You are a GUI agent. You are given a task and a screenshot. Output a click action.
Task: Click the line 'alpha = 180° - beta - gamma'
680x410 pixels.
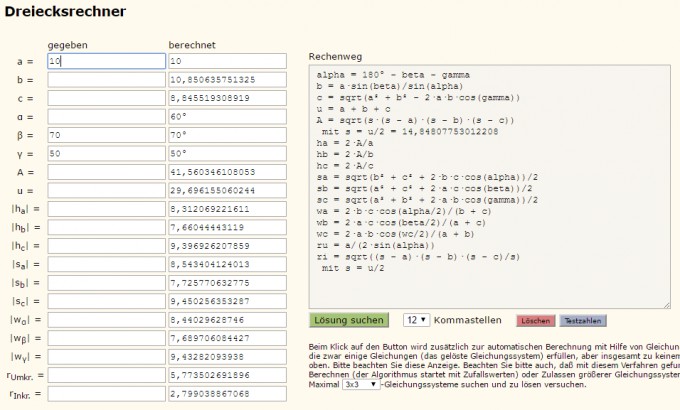(x=393, y=75)
